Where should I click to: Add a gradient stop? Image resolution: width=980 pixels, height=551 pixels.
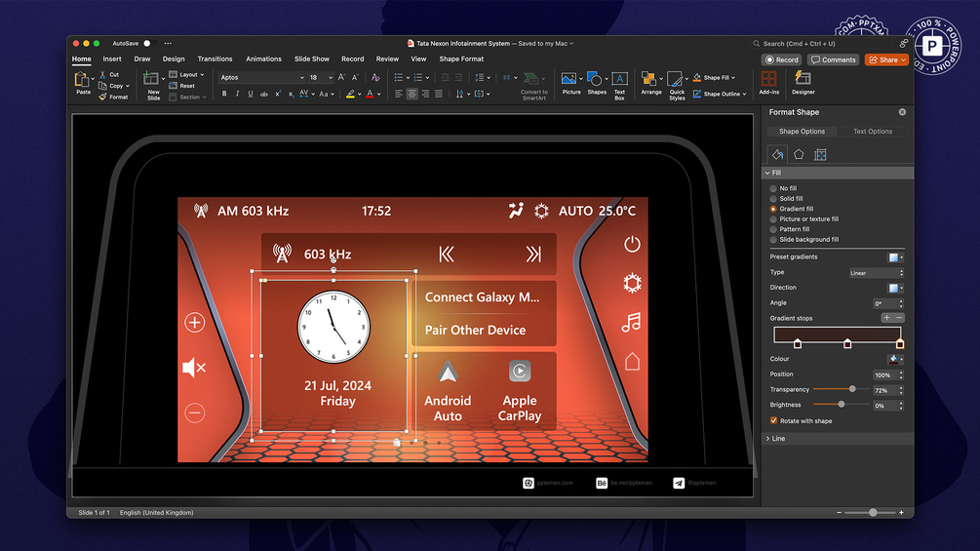coord(886,318)
